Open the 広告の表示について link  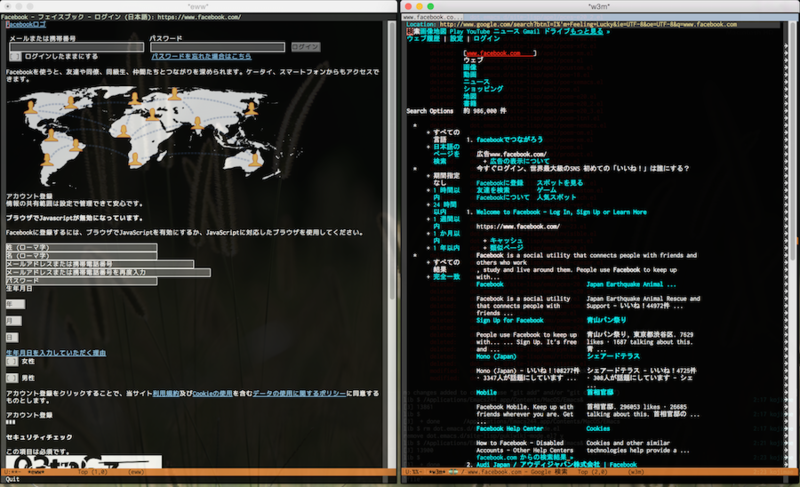(520, 161)
